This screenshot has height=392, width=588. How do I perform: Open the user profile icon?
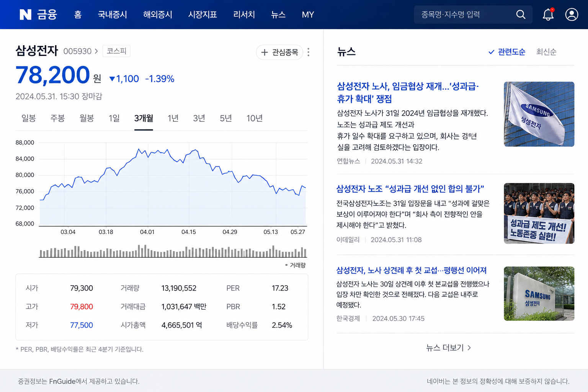point(572,15)
